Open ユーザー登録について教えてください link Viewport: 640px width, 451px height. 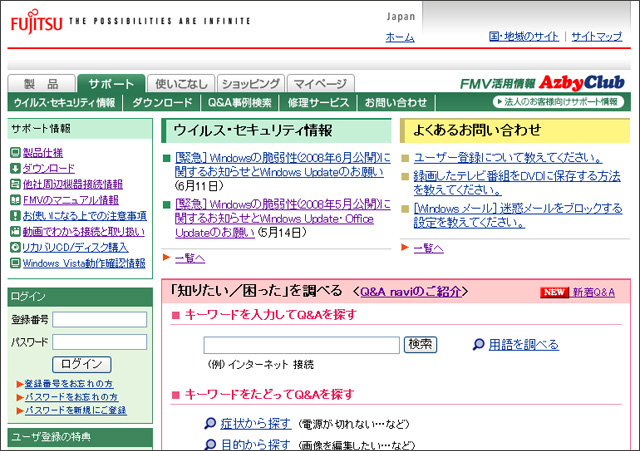(x=508, y=158)
